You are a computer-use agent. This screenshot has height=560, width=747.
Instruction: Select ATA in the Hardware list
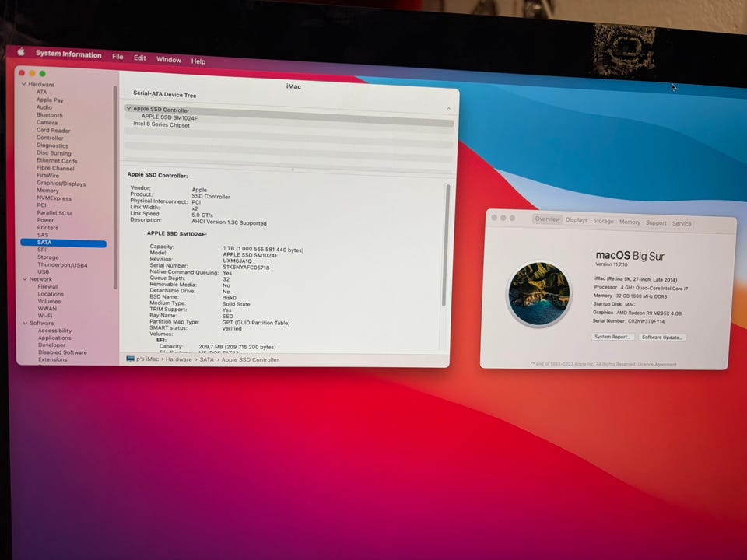(x=42, y=92)
